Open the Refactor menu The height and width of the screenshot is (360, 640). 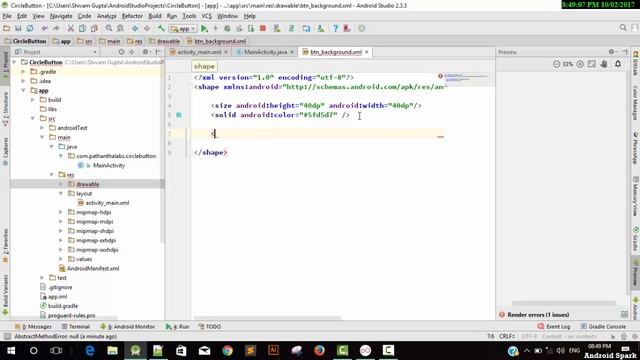(x=132, y=16)
